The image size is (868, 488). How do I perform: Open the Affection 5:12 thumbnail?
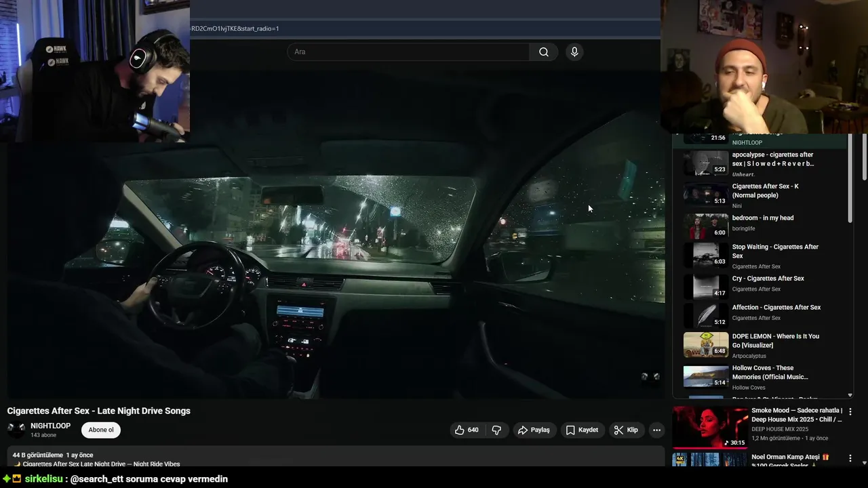pos(706,315)
